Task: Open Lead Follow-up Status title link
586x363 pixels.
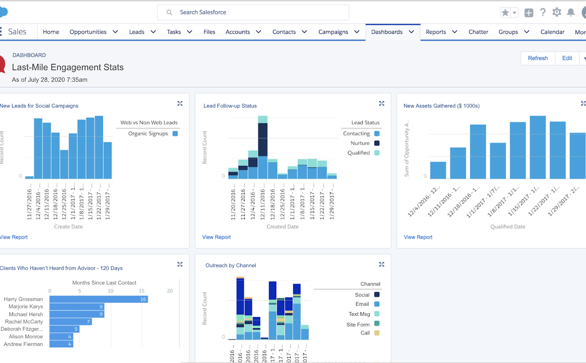Action: pyautogui.click(x=230, y=106)
